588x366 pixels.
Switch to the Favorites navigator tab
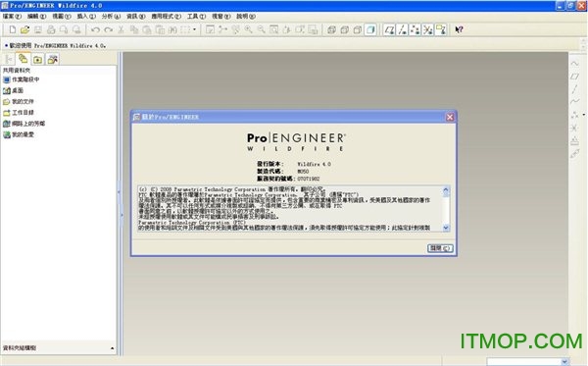click(37, 59)
